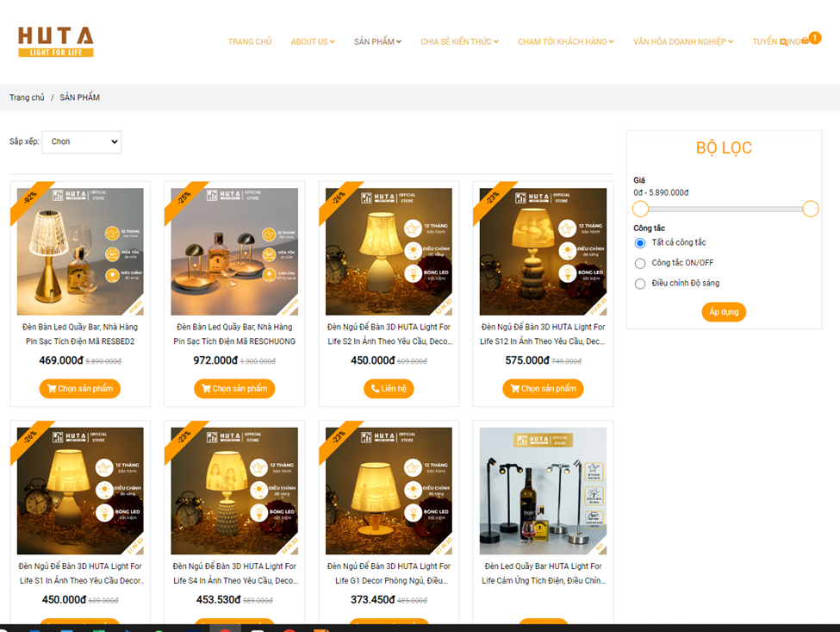The image size is (840, 632).
Task: Open the shopping cart basket icon
Action: [805, 41]
